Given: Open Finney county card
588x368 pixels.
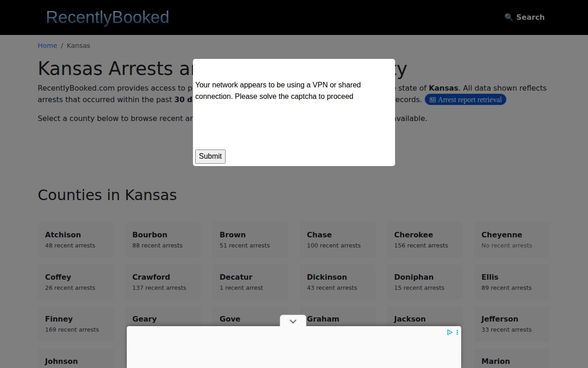Looking at the screenshot, I should (x=76, y=324).
